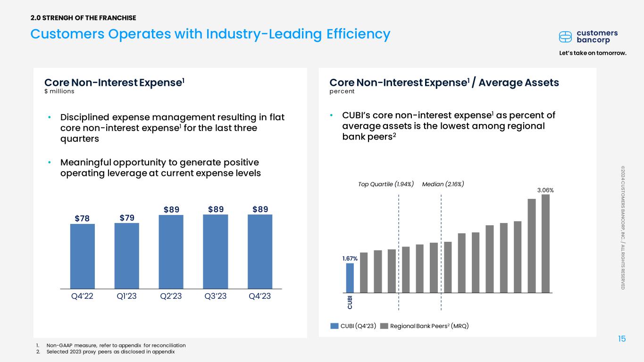This screenshot has width=644, height=362.
Task: Click the Q2'23 bar showing $89
Action: click(x=171, y=252)
